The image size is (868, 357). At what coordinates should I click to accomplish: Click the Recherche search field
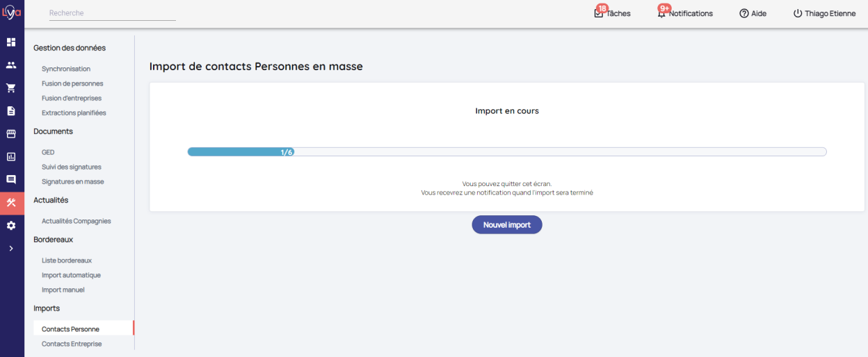point(112,13)
